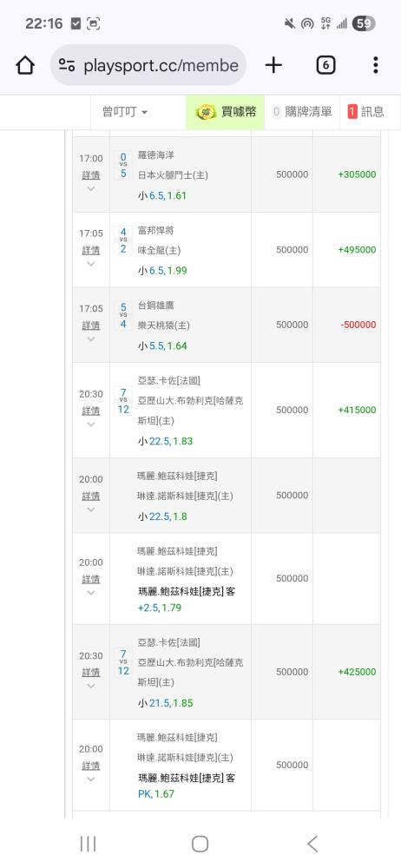
Task: Open browser three-dot menu
Action: 376,65
